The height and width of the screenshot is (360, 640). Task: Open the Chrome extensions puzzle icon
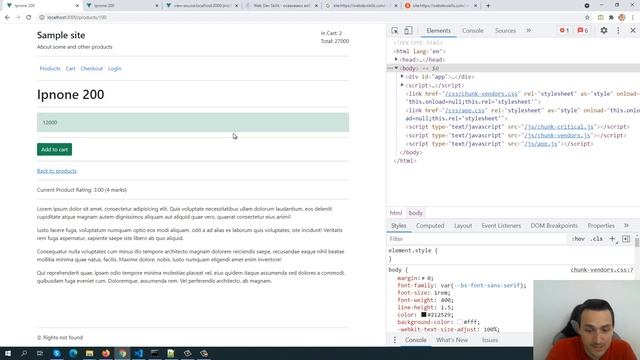(x=611, y=17)
